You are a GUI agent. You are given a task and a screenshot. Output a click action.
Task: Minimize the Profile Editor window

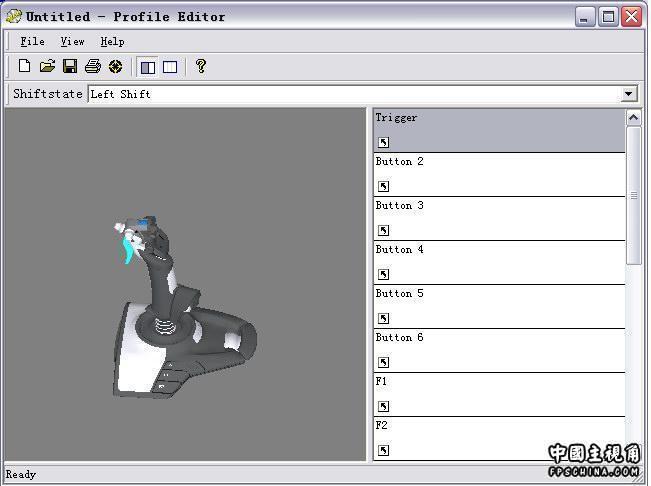tap(585, 17)
